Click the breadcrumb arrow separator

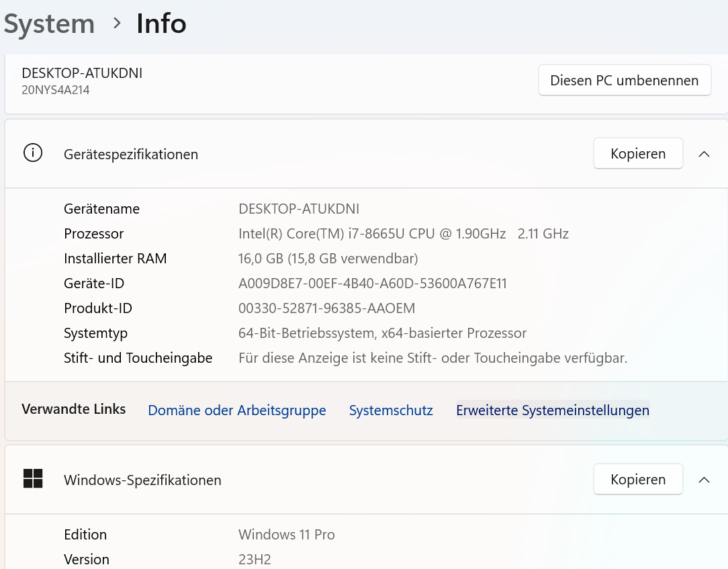tap(117, 23)
